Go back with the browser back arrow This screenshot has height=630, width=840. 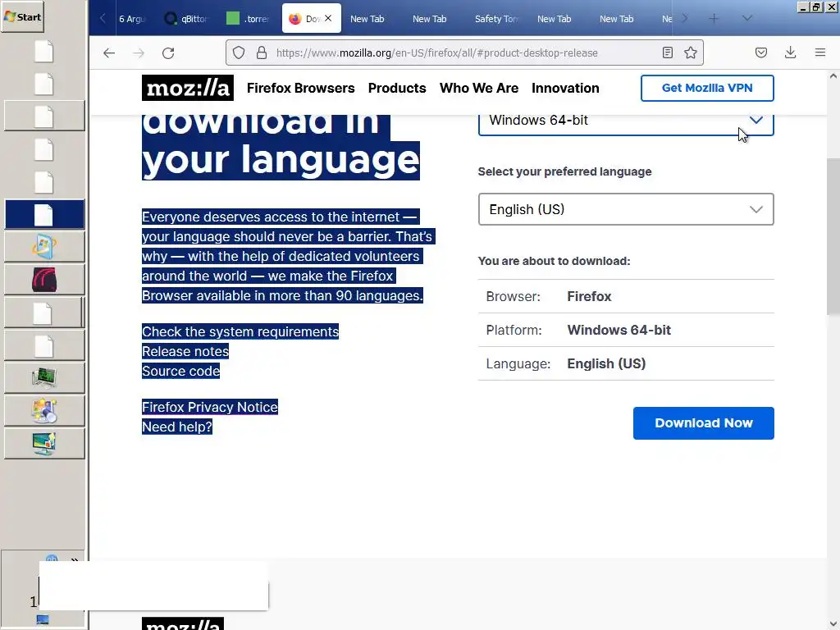click(x=109, y=53)
